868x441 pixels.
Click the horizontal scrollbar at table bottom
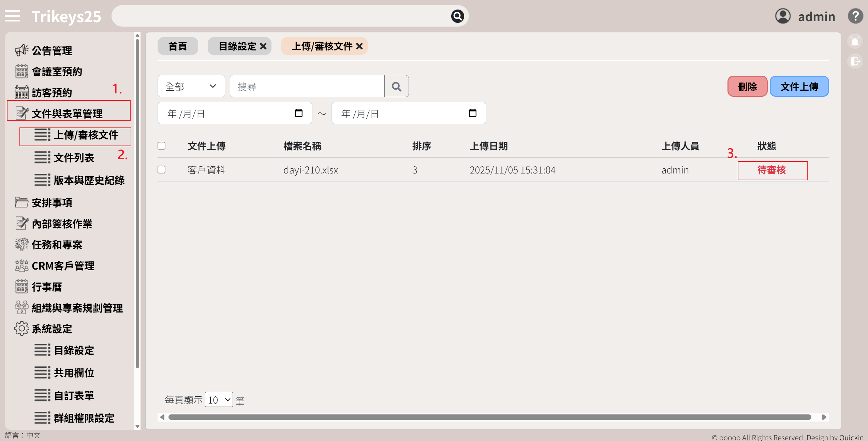point(489,417)
